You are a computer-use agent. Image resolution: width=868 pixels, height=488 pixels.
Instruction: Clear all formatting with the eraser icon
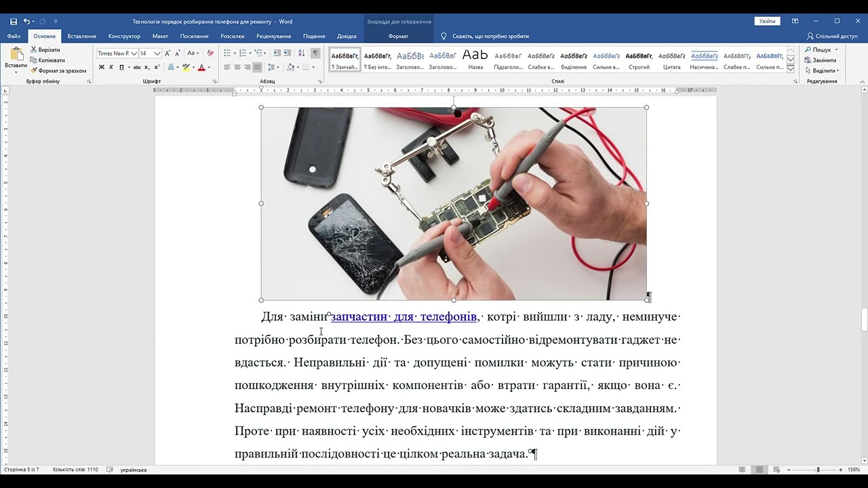click(210, 53)
